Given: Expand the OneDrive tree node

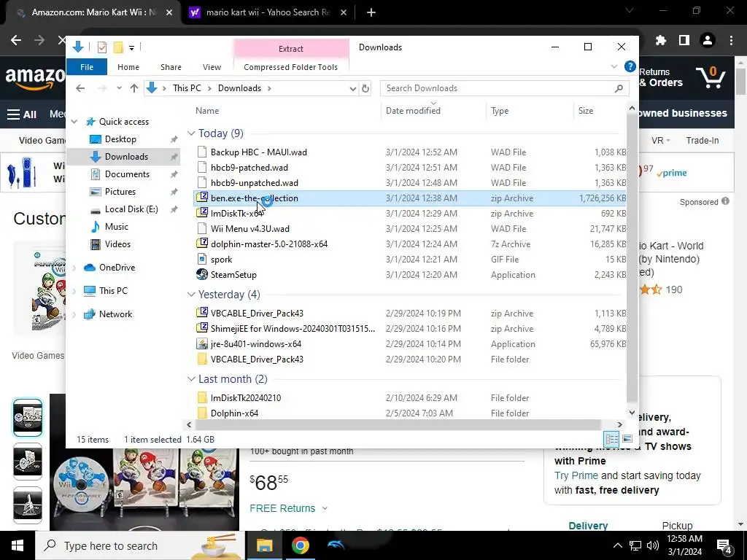Looking at the screenshot, I should coord(74,268).
